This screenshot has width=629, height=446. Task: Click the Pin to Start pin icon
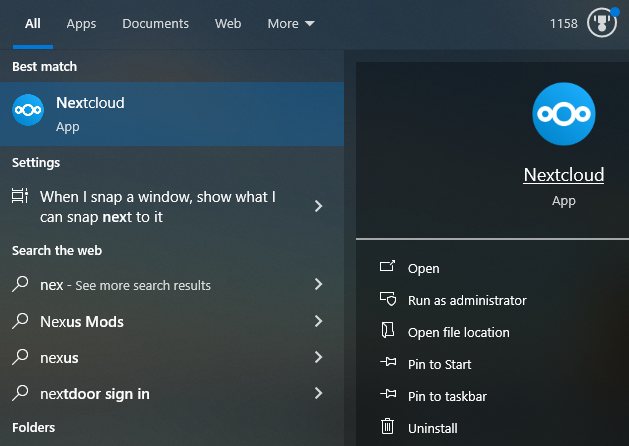point(388,362)
